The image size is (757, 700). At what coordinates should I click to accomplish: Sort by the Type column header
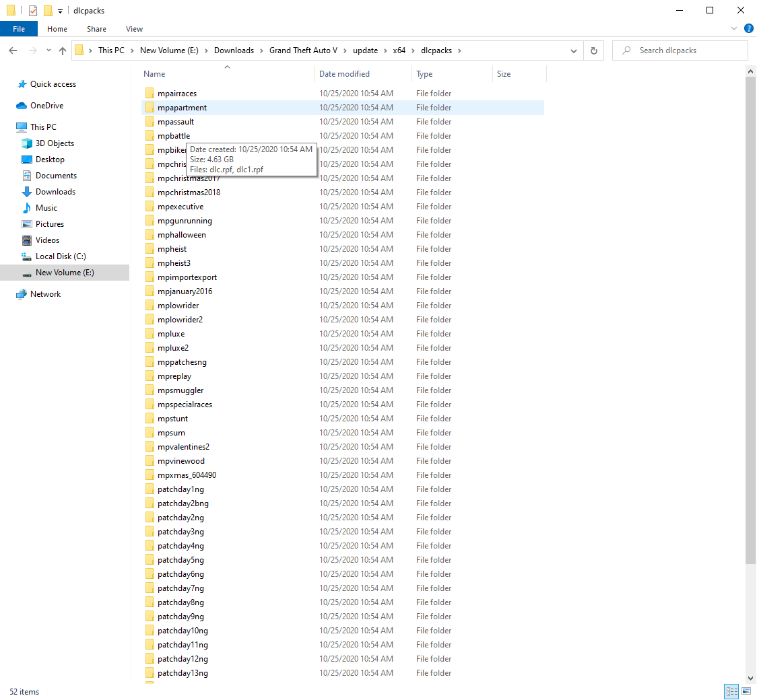[x=452, y=74]
